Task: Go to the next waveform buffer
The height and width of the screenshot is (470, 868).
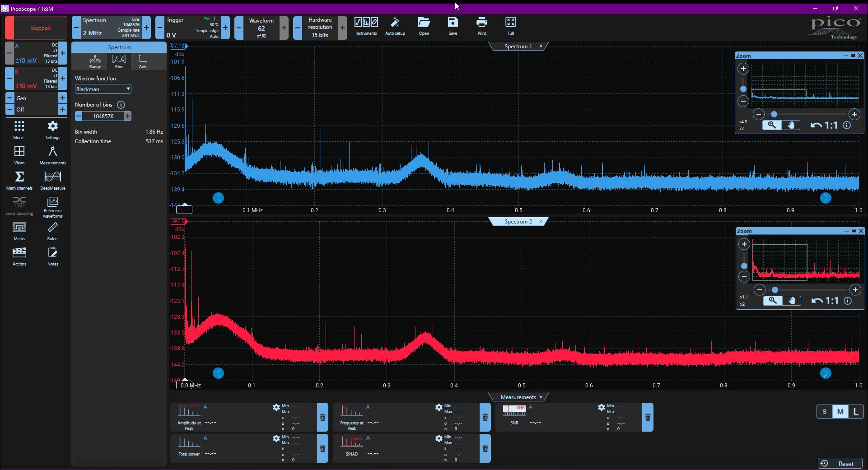Action: tap(284, 28)
